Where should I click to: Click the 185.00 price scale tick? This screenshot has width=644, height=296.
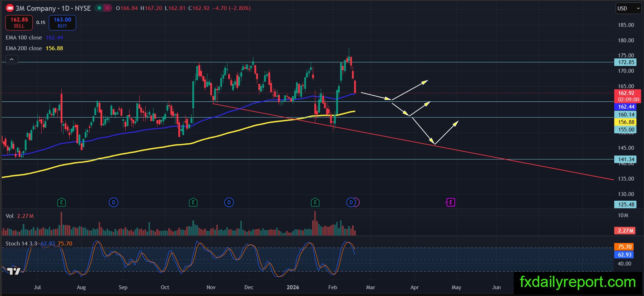(x=626, y=25)
